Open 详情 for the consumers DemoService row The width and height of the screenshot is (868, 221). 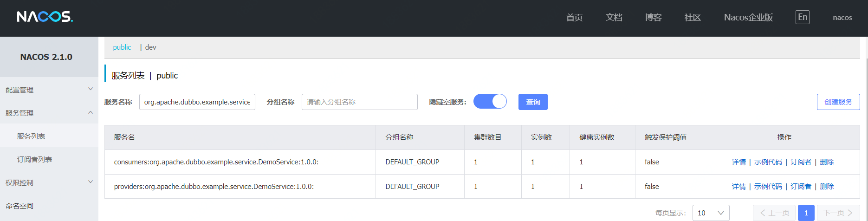pyautogui.click(x=738, y=162)
